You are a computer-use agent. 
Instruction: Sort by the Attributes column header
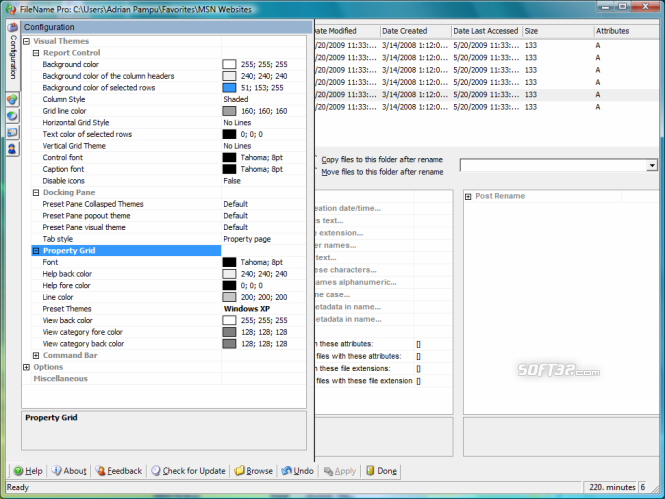pos(626,31)
